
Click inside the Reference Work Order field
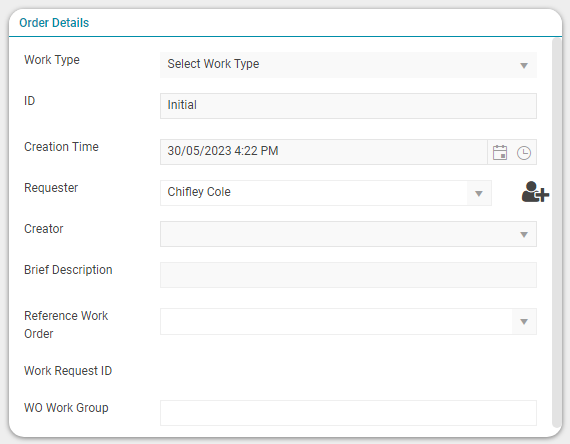tap(336, 321)
